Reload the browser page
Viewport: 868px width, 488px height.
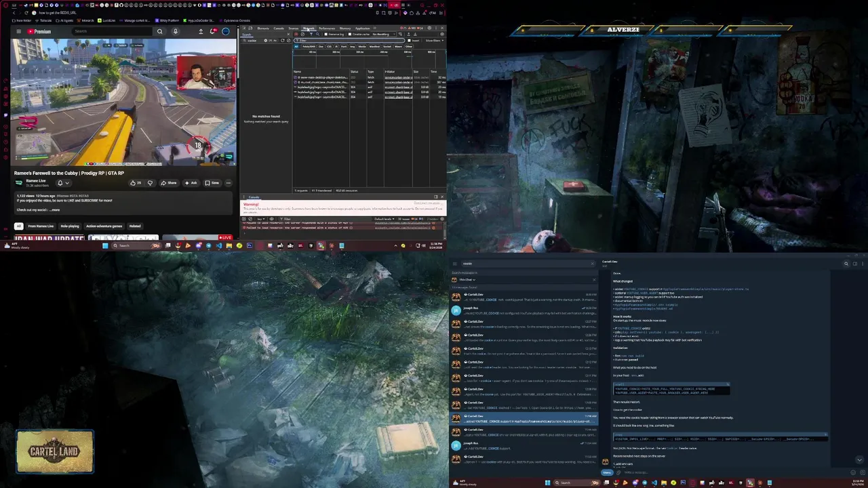pos(26,13)
